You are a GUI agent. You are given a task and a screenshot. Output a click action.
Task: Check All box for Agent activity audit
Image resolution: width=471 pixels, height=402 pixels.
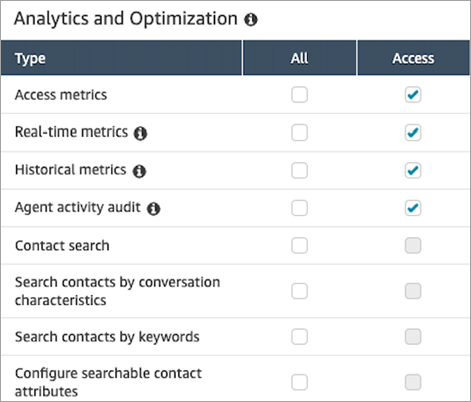299,208
